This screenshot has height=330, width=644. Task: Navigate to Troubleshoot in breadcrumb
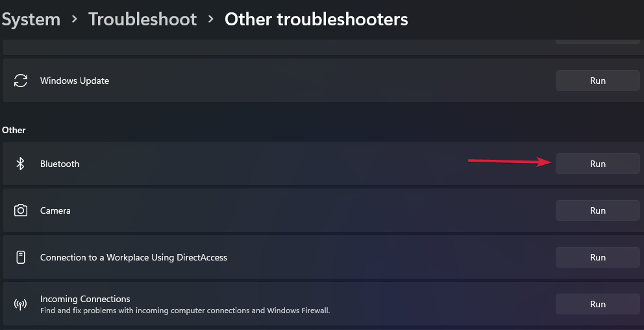142,19
